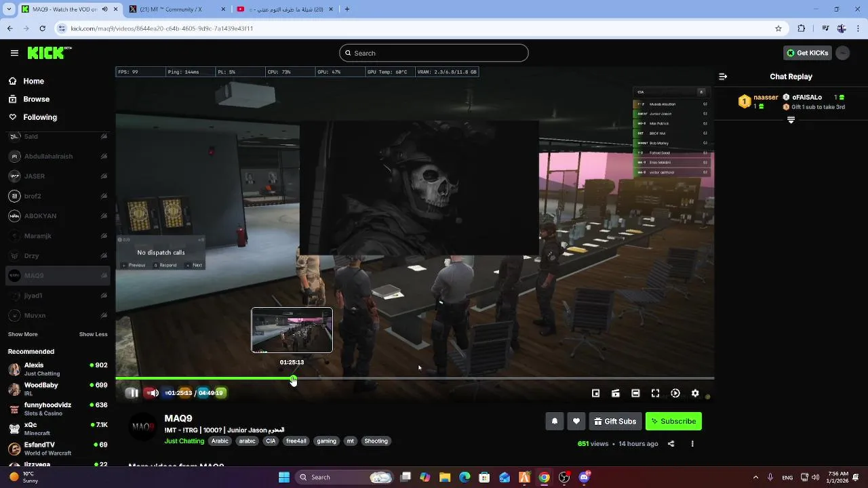Open recommended channel Alexis
Screen dimensions: 868x488
(x=58, y=369)
